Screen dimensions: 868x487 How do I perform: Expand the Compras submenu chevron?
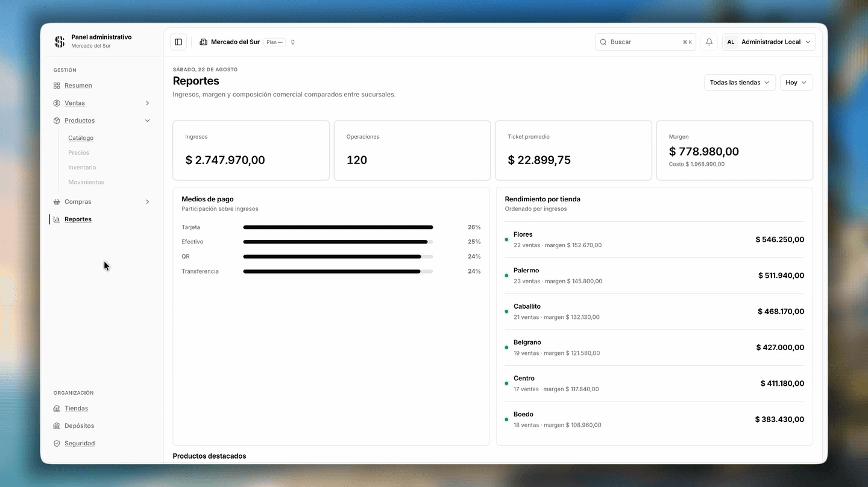click(x=148, y=202)
